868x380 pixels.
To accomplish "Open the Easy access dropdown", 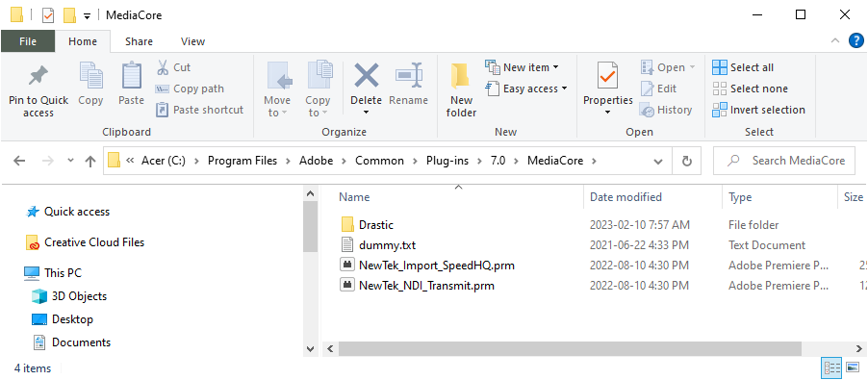I will click(526, 89).
